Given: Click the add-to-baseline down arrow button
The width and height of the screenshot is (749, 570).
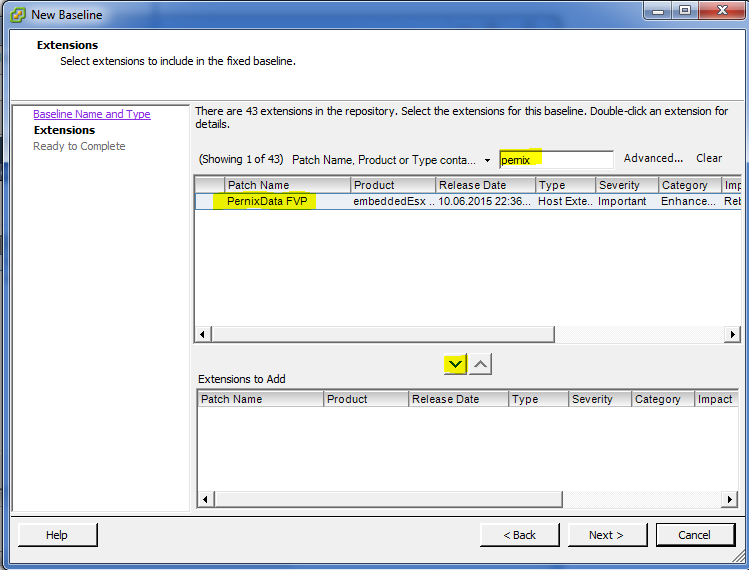Looking at the screenshot, I should click(x=455, y=365).
